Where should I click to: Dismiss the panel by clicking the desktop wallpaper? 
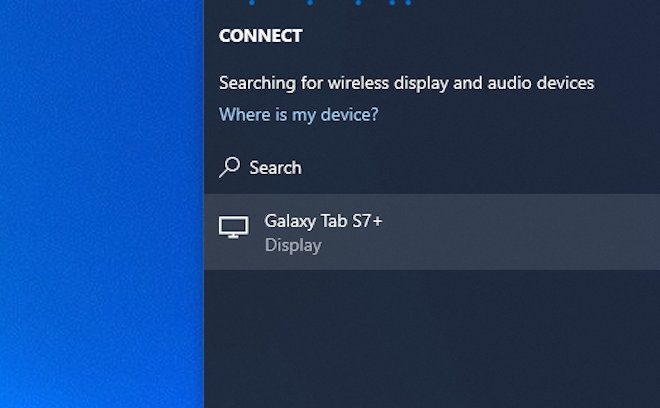point(102,204)
